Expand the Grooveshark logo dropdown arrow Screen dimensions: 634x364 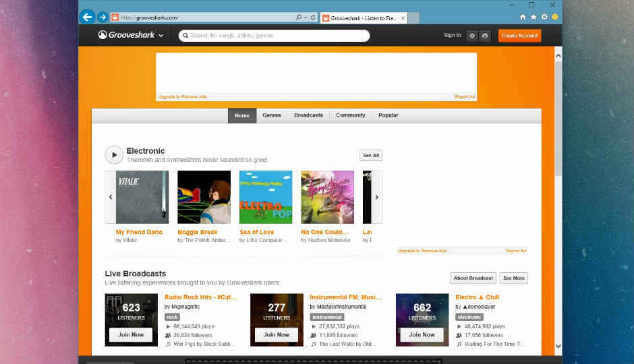tap(161, 36)
